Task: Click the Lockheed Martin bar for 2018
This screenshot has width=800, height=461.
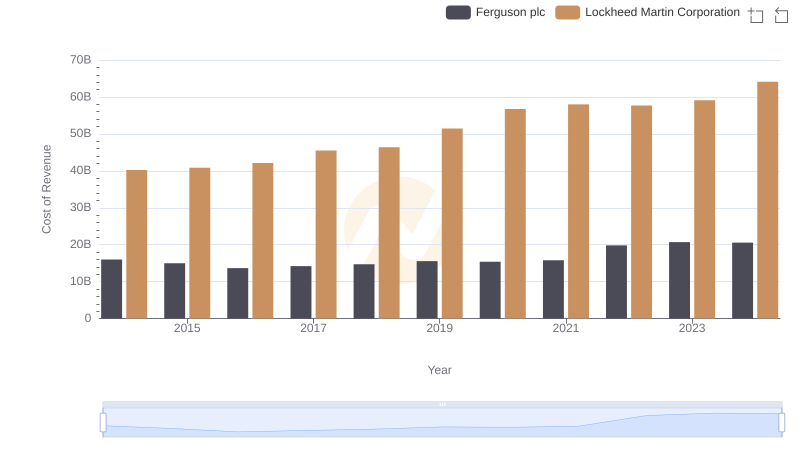Action: 389,233
